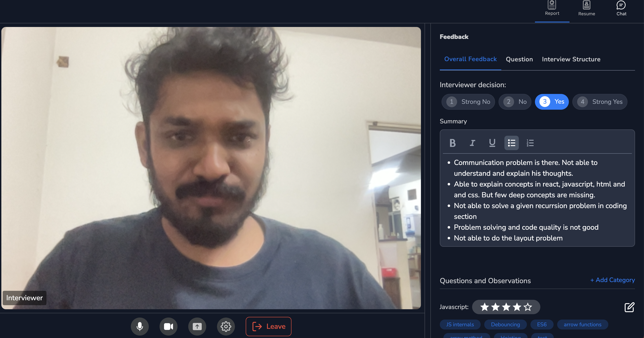The image size is (644, 338).
Task: Select the No interviewer decision
Action: pos(515,102)
